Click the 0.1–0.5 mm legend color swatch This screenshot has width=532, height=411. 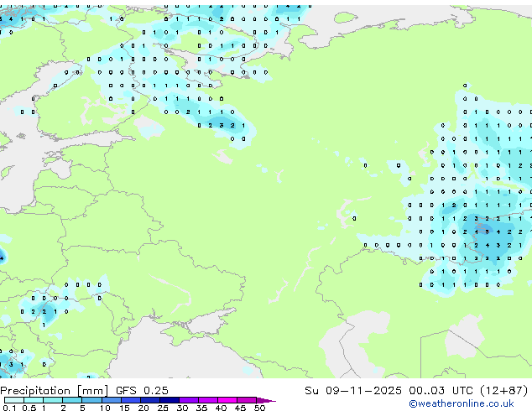pyautogui.click(x=14, y=400)
